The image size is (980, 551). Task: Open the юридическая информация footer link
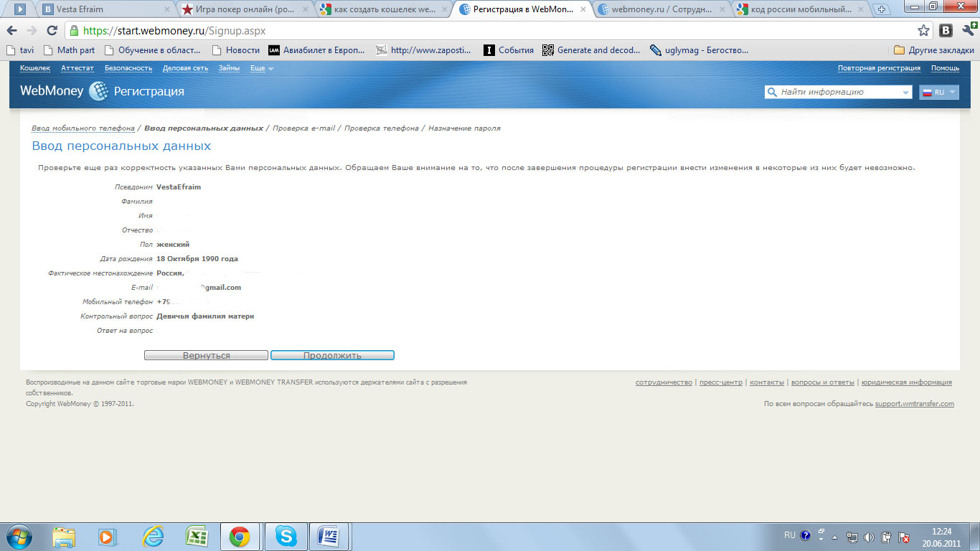tap(907, 382)
